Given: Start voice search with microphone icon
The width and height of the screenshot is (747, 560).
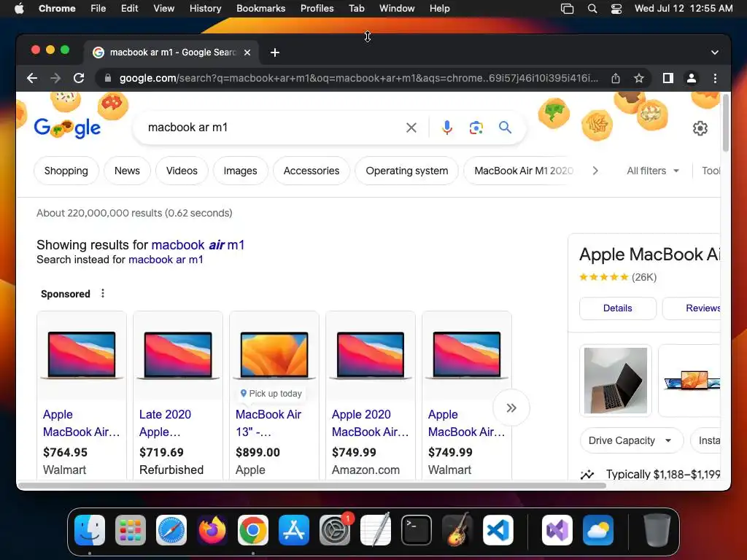Looking at the screenshot, I should point(447,127).
